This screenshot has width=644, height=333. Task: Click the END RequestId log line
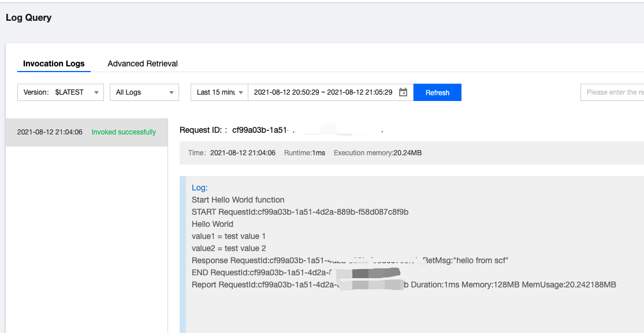click(x=296, y=272)
